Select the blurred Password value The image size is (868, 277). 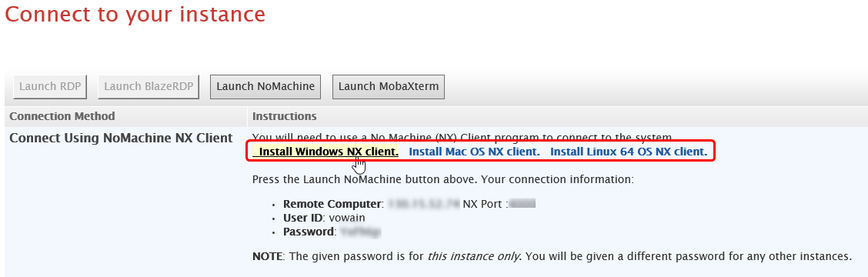coord(360,232)
